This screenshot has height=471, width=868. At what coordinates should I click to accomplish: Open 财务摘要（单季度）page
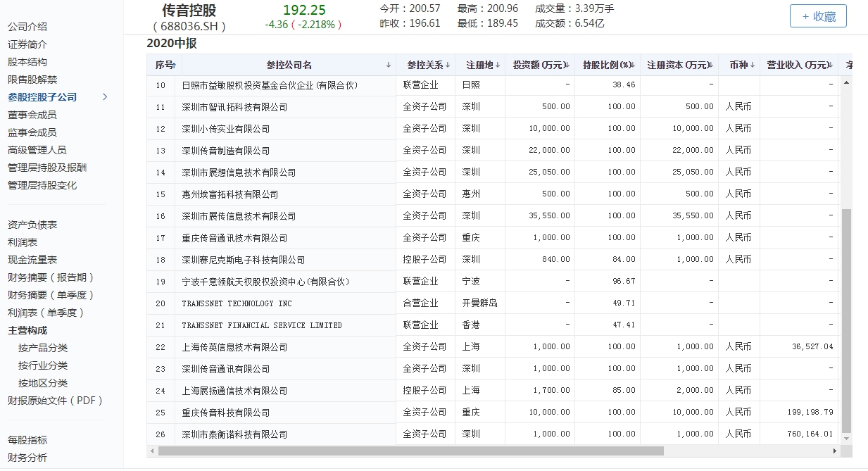click(x=51, y=295)
